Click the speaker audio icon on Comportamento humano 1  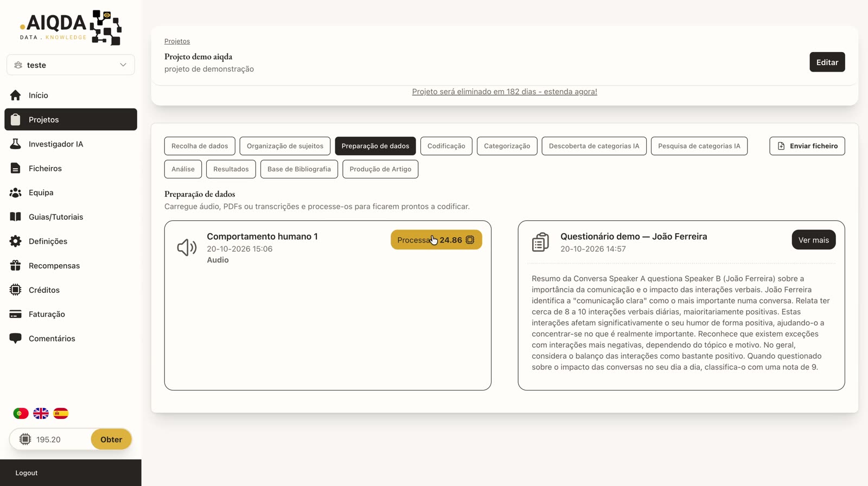(187, 247)
